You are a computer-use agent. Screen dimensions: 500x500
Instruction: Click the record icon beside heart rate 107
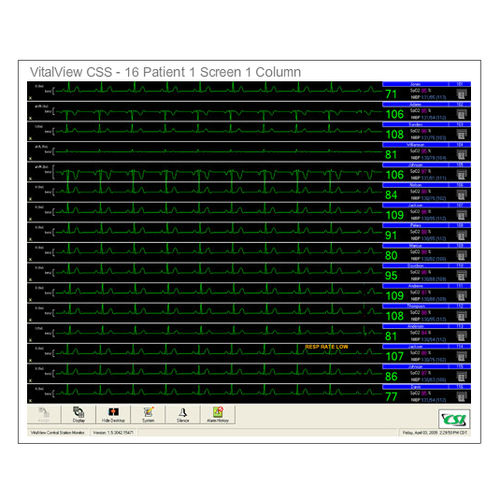(x=461, y=357)
